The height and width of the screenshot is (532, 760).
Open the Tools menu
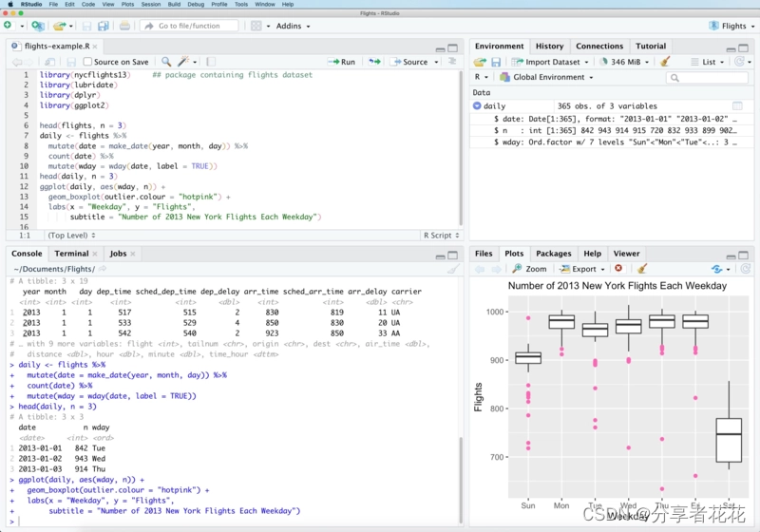click(241, 4)
